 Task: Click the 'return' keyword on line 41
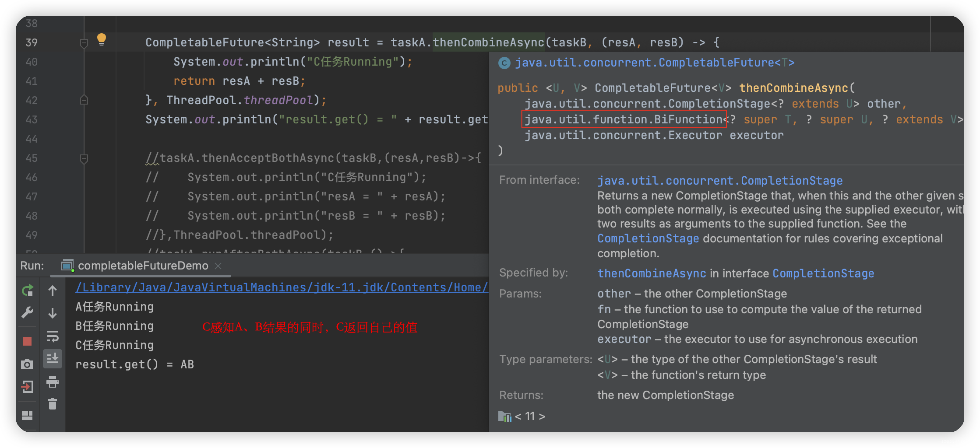(x=194, y=81)
